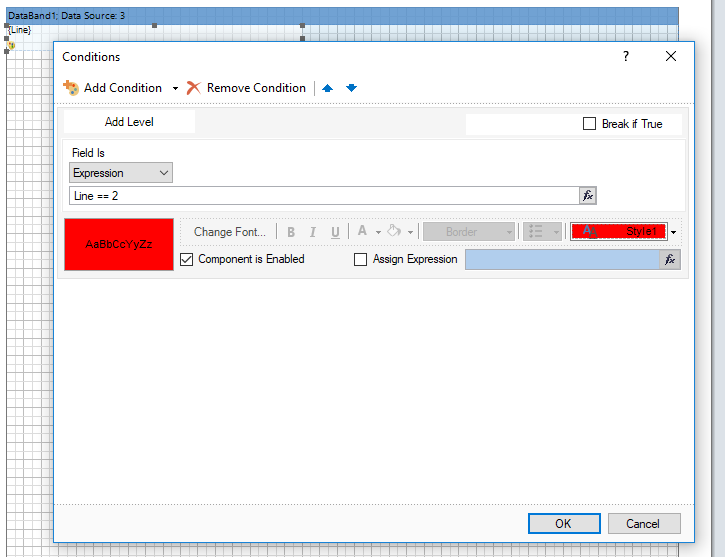Click the red AaBbCcYyZz style preview
Viewport: 725px width, 557px height.
click(119, 244)
